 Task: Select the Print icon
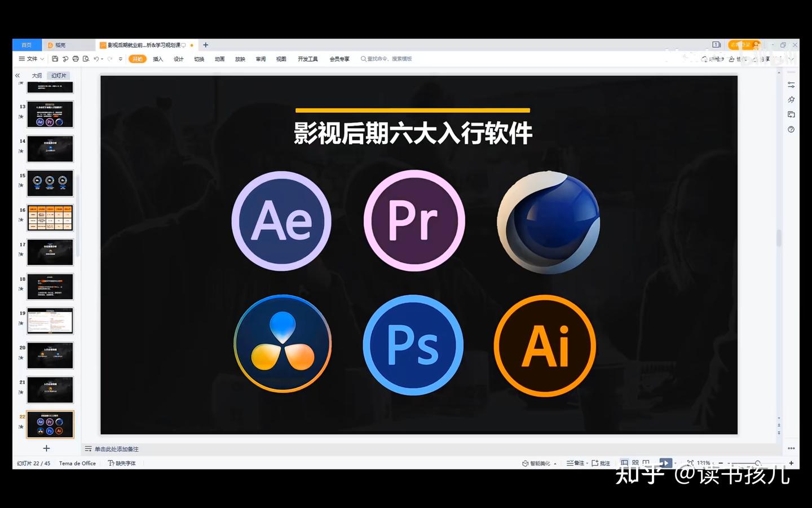point(77,58)
